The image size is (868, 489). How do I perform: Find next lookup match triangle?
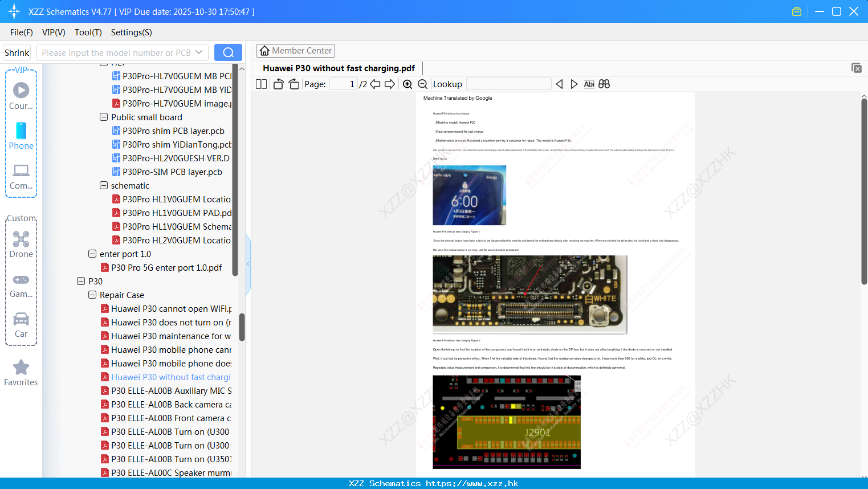[x=574, y=84]
